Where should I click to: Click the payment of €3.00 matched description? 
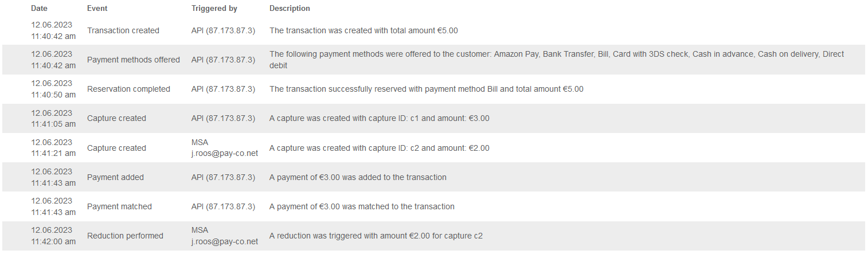click(x=362, y=206)
